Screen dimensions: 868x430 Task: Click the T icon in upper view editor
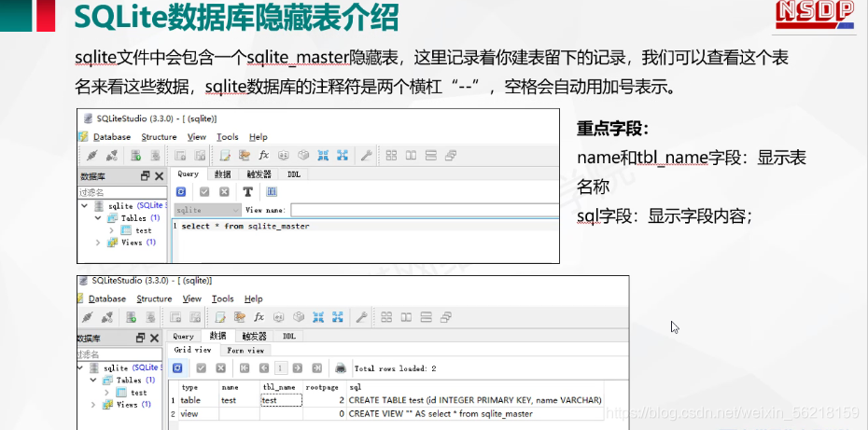[x=248, y=191]
